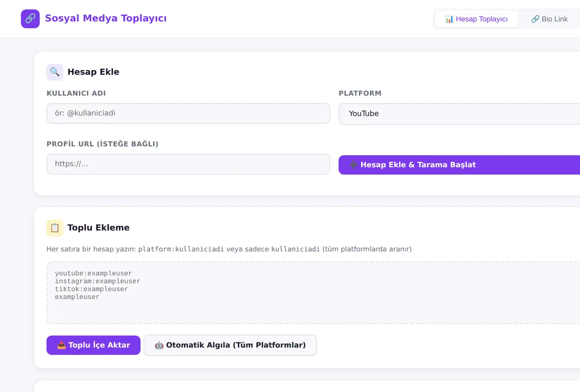This screenshot has height=392, width=580.
Task: Click the PLATFORM label
Action: [360, 93]
